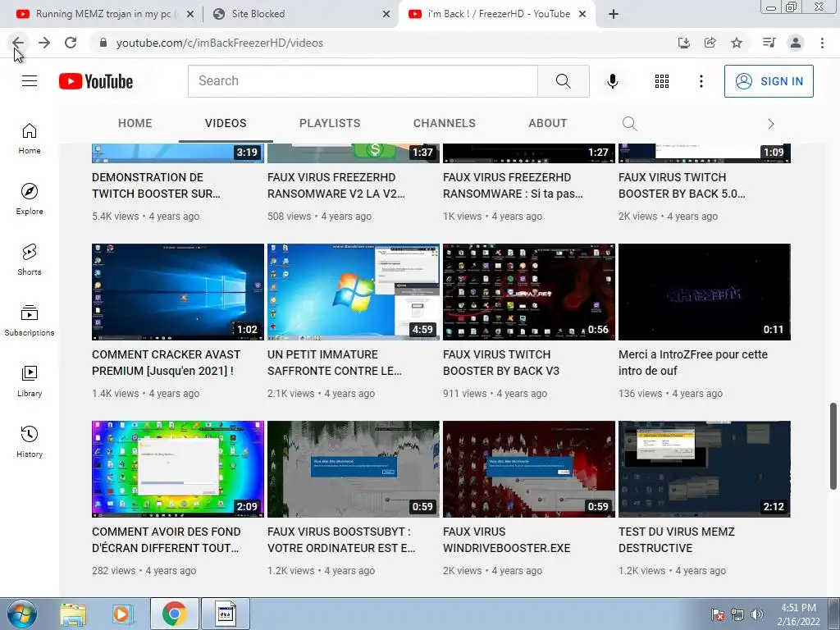Click the share page icon in address bar
Screen dimensions: 840x630
(x=710, y=43)
